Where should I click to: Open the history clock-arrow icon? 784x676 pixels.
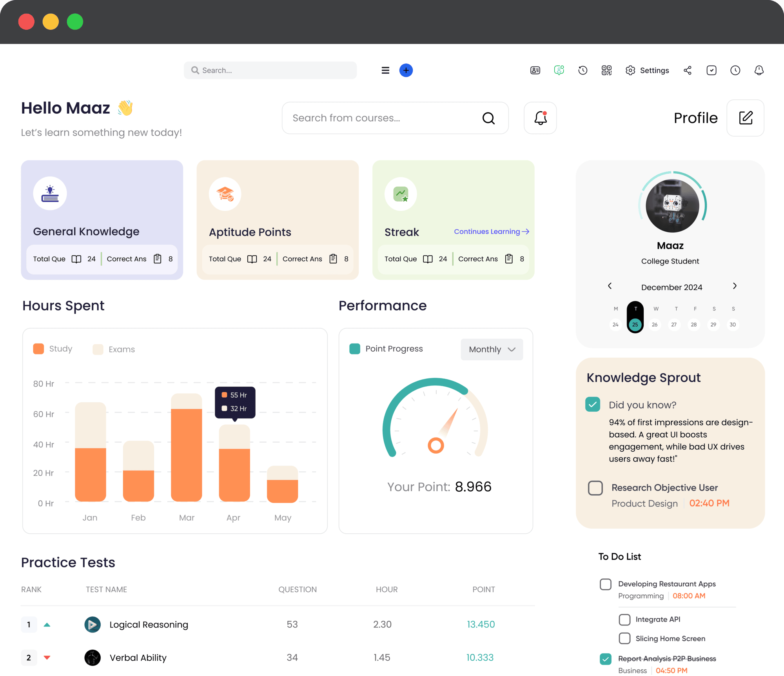click(583, 70)
